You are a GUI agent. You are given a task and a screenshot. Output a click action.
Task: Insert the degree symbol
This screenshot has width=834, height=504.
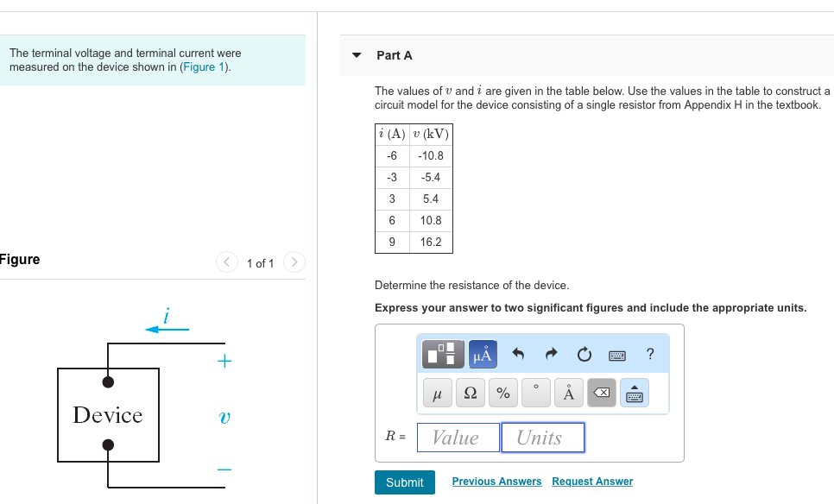[535, 394]
